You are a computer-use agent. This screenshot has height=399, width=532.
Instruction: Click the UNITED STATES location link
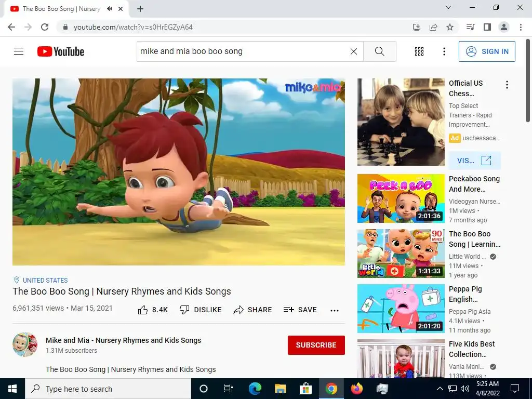(x=45, y=280)
